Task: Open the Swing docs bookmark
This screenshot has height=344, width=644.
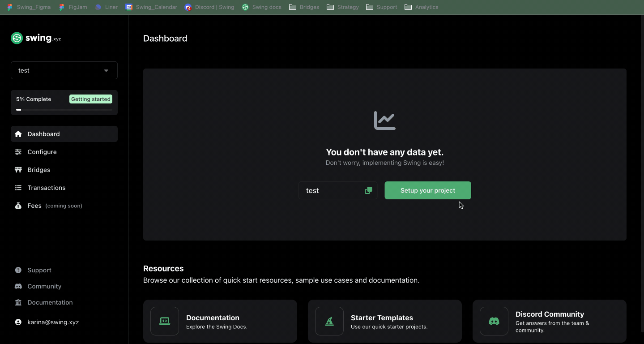Action: click(262, 7)
